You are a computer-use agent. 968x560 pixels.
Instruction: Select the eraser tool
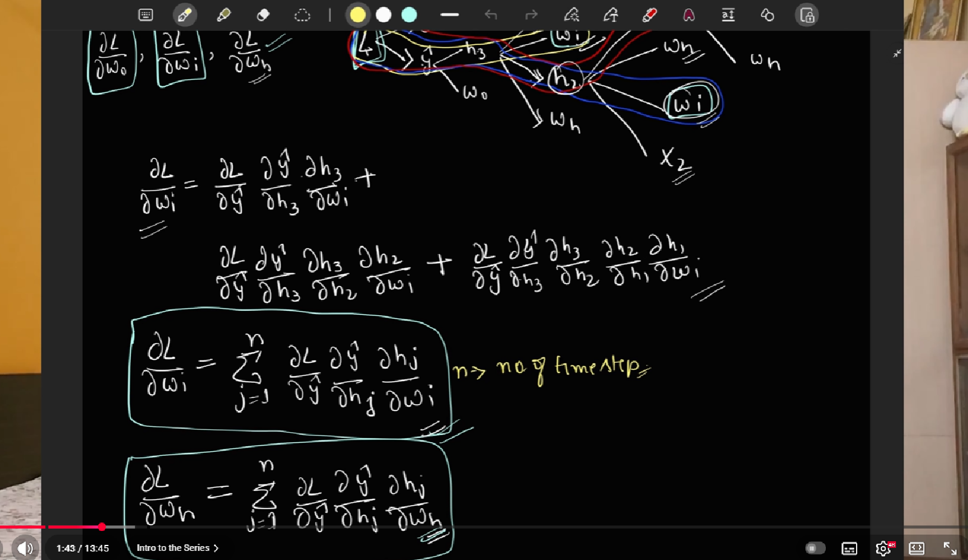(x=263, y=15)
